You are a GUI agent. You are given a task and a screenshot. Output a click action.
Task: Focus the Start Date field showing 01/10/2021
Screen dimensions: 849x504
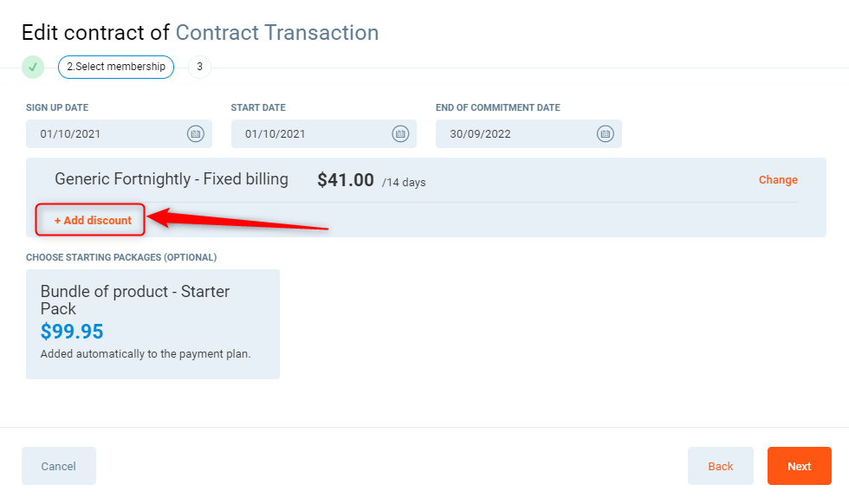(x=305, y=134)
